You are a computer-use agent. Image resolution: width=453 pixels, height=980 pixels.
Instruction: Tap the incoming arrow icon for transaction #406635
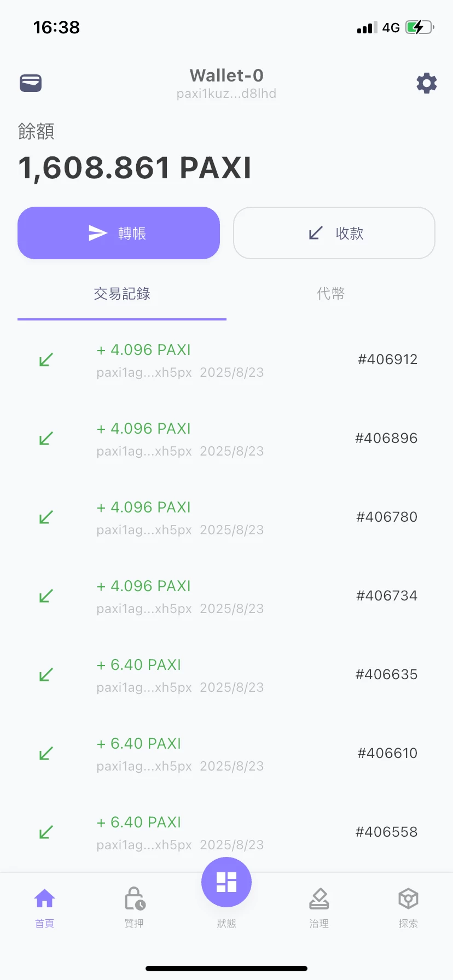point(46,675)
